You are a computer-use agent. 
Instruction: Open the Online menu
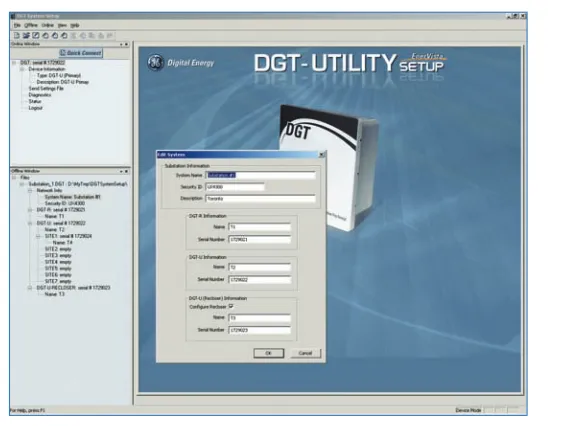tap(47, 25)
